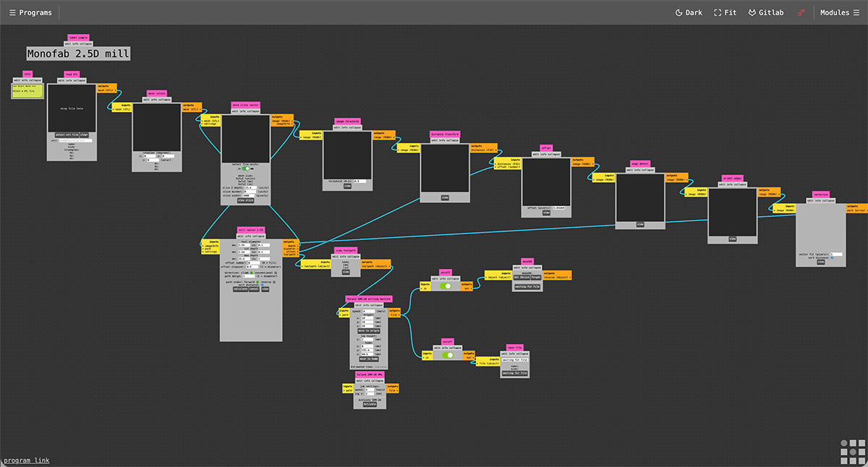Toggle the on/off switch feeding save file
The image size is (868, 467).
click(x=448, y=355)
